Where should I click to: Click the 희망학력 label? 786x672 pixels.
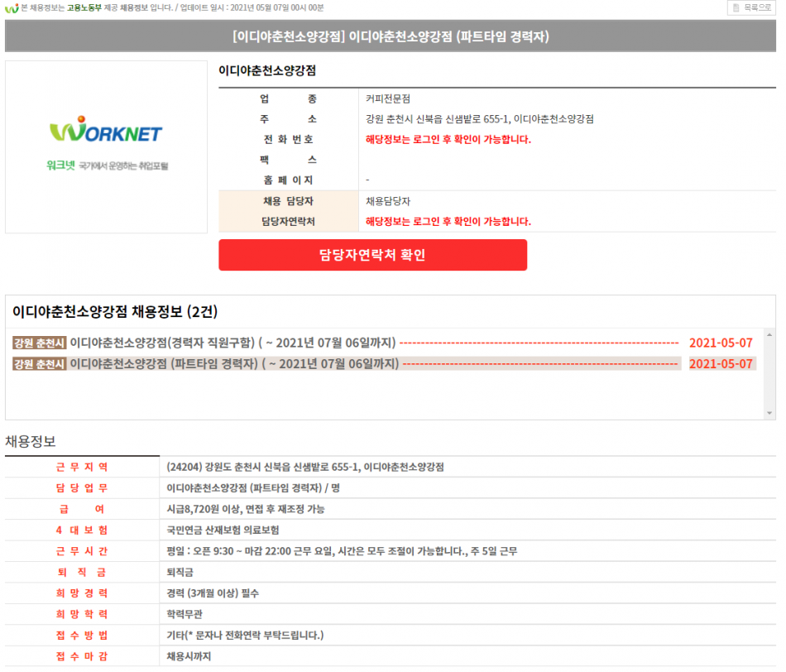coord(82,615)
